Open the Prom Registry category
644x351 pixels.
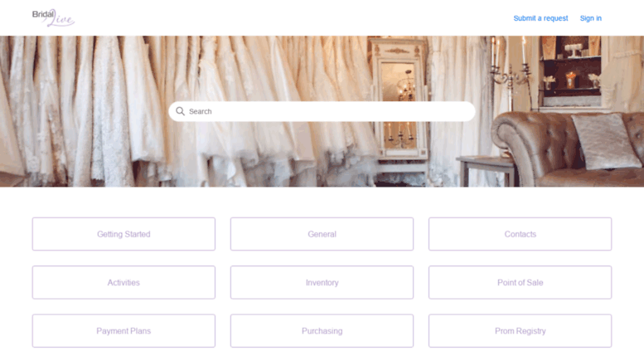tap(520, 331)
